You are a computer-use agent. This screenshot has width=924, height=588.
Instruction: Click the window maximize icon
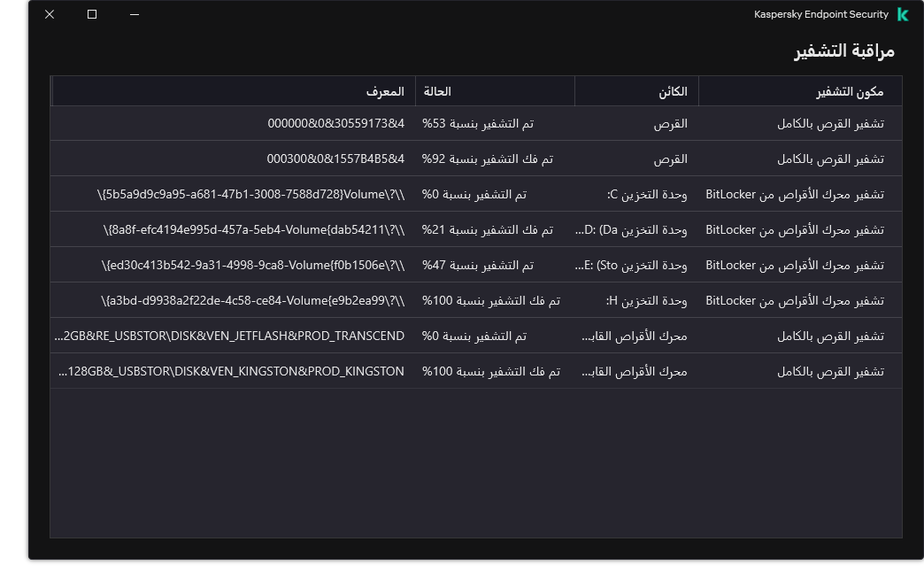[91, 14]
